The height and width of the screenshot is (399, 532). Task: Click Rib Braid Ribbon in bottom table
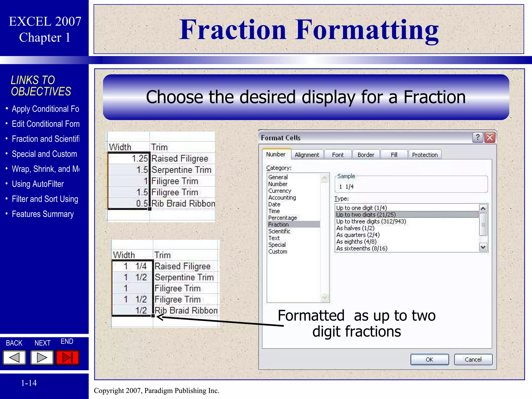click(x=186, y=310)
